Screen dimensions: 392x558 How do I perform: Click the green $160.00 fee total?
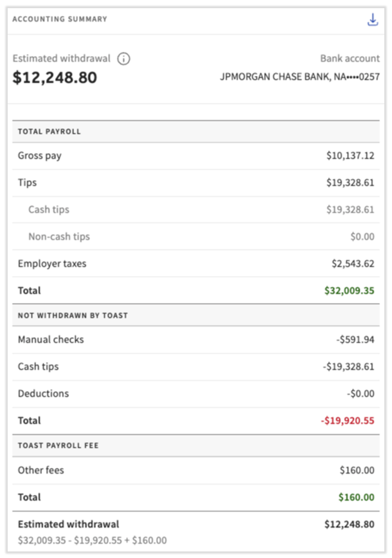tap(357, 497)
